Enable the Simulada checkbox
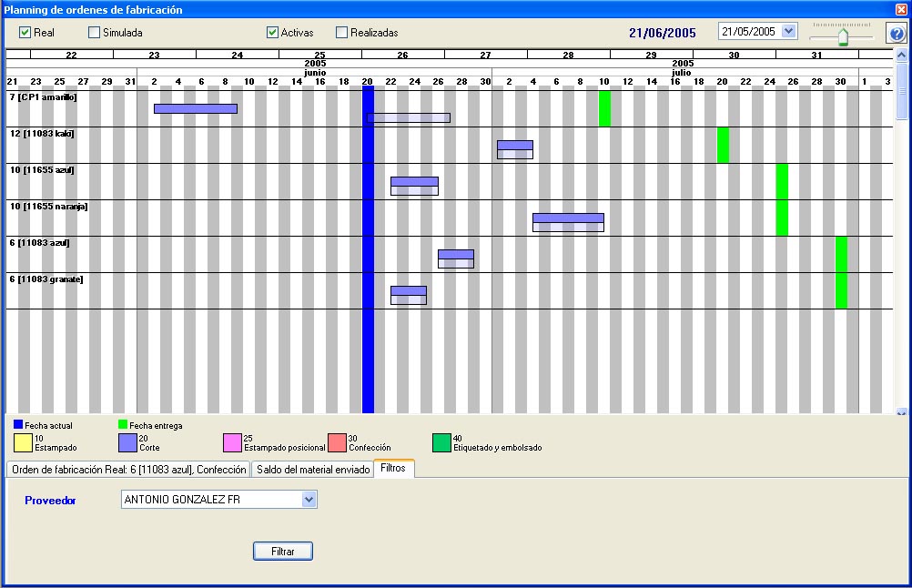 tap(95, 33)
